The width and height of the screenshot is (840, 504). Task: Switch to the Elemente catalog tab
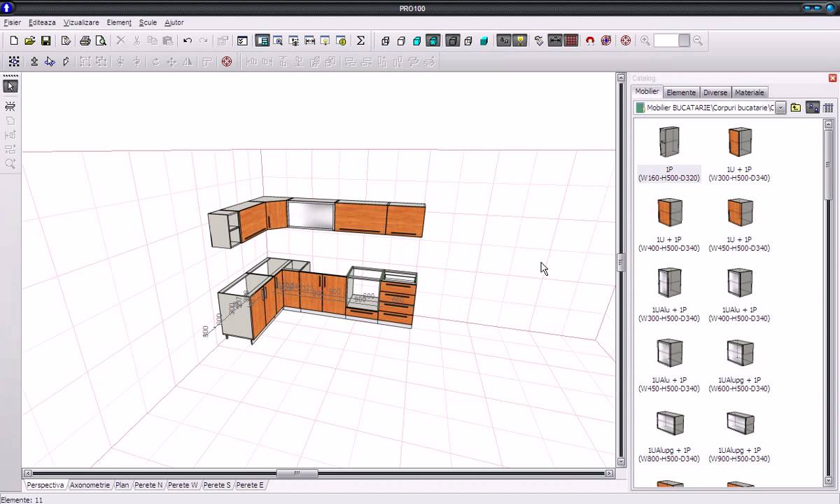(681, 92)
